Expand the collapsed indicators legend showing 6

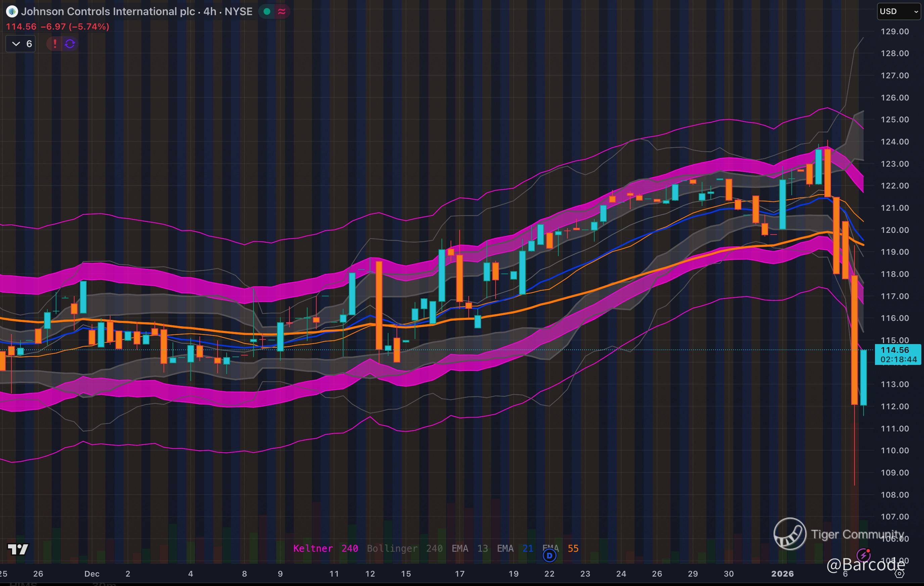(21, 44)
